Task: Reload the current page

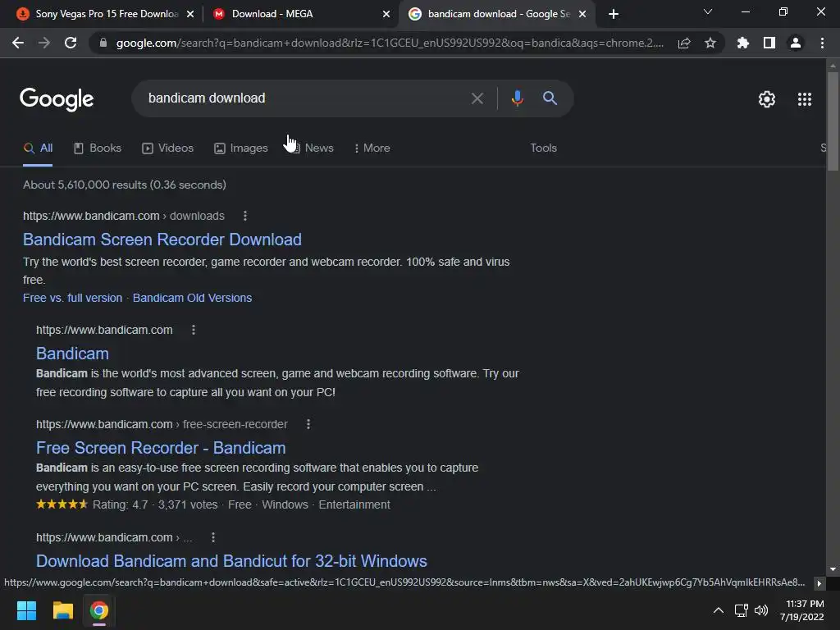Action: tap(71, 43)
